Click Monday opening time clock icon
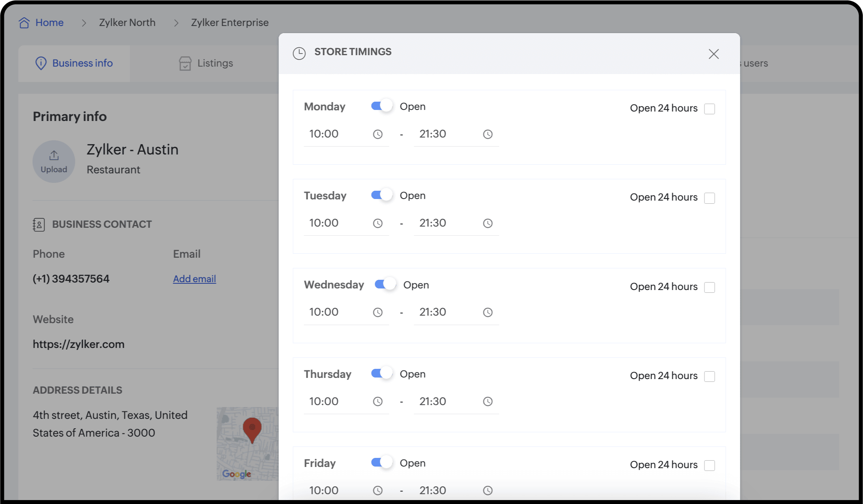This screenshot has height=504, width=863. pyautogui.click(x=377, y=134)
